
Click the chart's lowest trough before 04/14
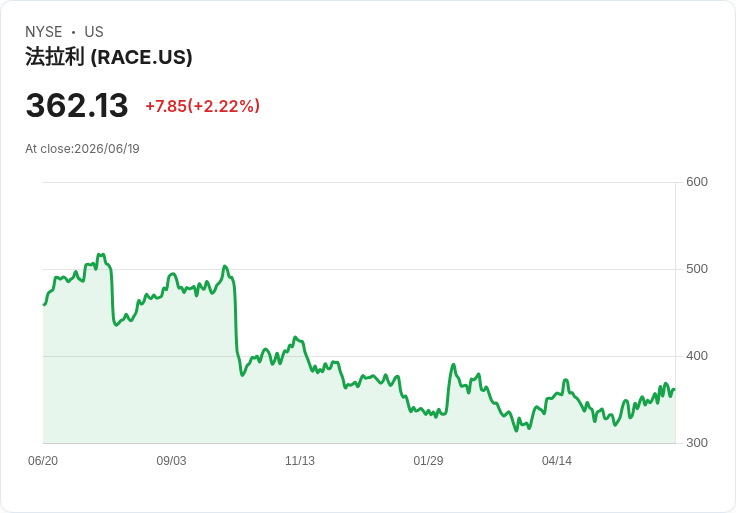click(x=516, y=430)
